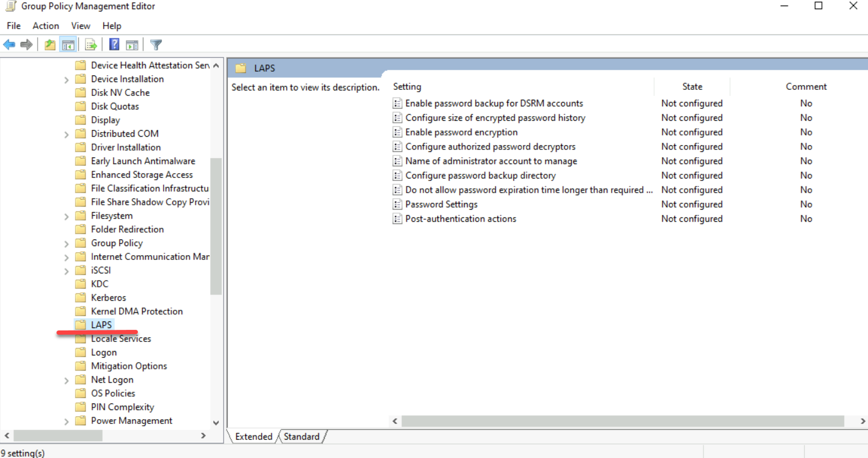Viewport: 868px width, 458px height.
Task: Click the Back navigation arrow
Action: tap(9, 44)
